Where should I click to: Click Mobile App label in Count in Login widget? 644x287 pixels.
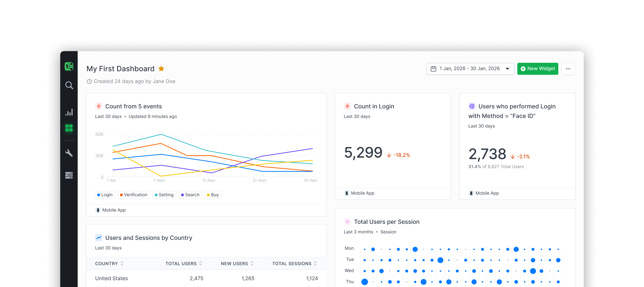[x=363, y=193]
